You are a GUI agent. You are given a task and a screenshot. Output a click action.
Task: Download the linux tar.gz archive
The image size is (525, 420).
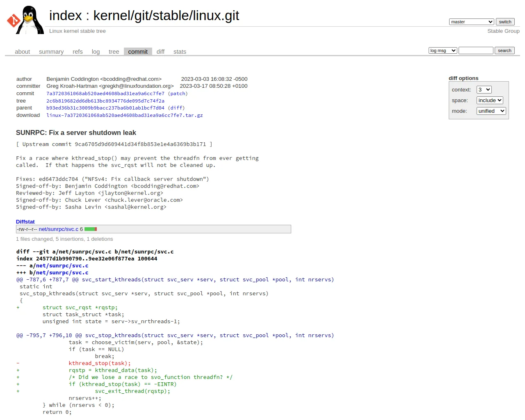[x=125, y=115]
